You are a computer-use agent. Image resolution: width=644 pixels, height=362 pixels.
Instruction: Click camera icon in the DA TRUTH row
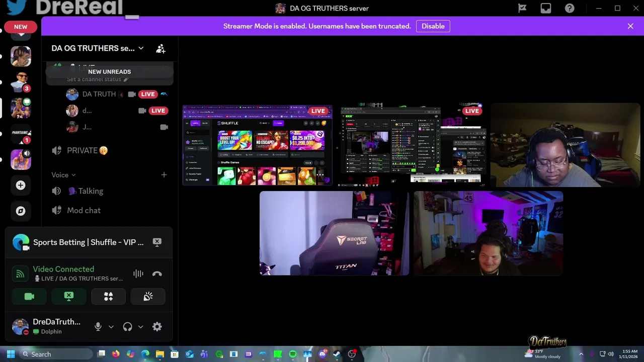click(132, 94)
